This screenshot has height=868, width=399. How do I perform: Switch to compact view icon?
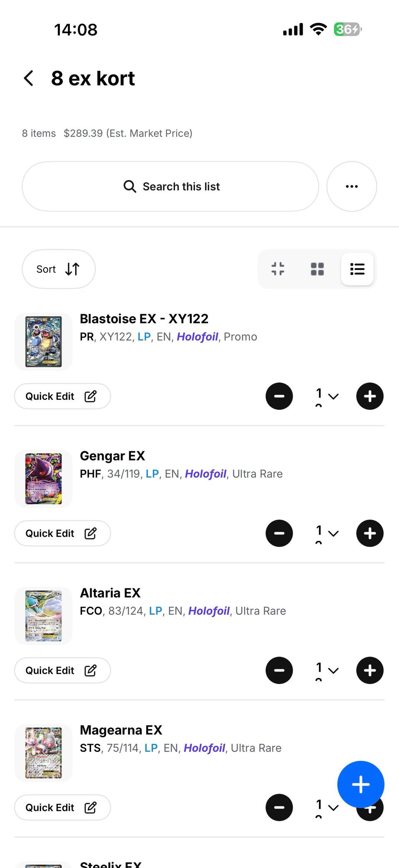click(x=278, y=269)
